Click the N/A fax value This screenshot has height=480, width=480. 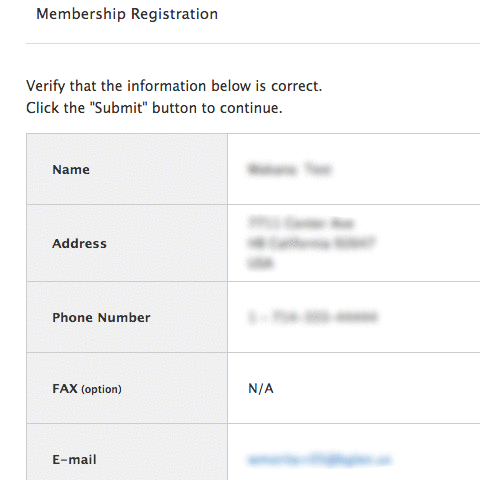pos(261,388)
